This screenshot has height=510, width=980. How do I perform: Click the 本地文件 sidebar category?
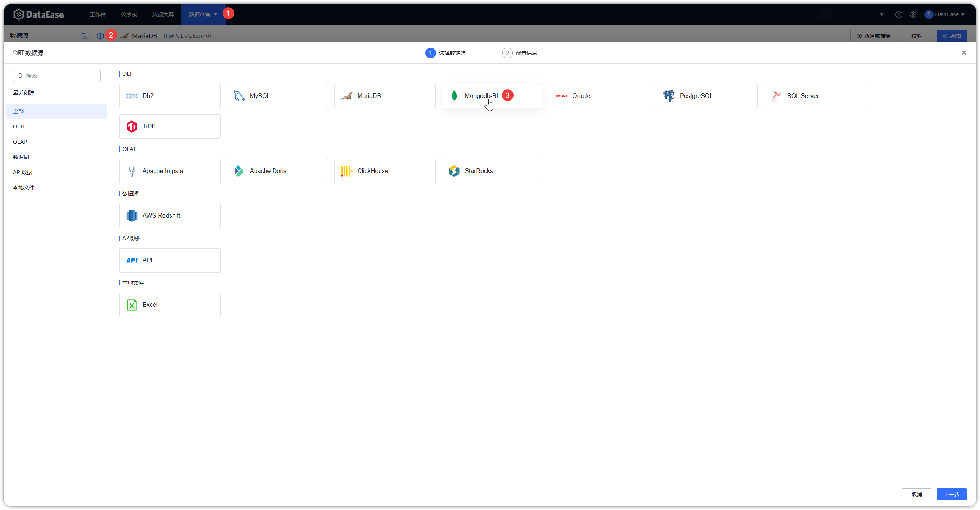[x=23, y=187]
